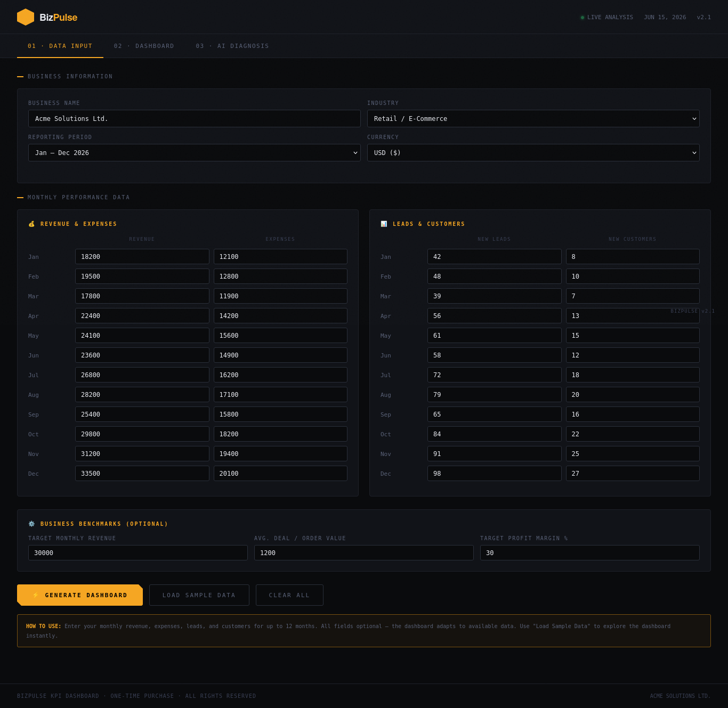Click the green Live Analysis status dot

[583, 18]
